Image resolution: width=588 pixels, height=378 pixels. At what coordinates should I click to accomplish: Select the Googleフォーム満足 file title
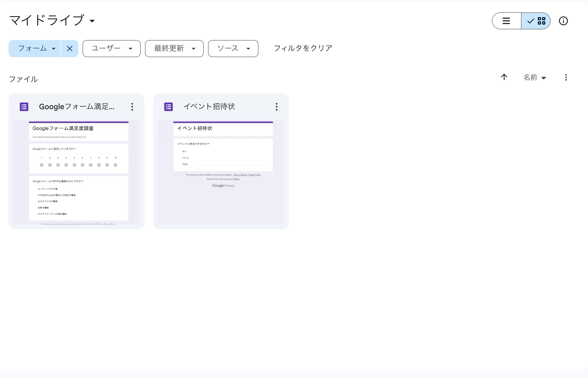(x=77, y=107)
